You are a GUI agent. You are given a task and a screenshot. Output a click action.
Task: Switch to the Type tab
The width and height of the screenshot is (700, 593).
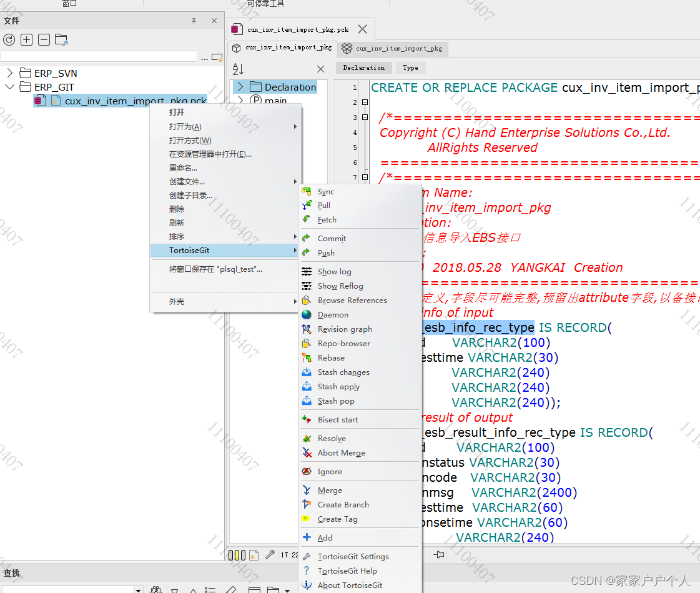click(410, 67)
